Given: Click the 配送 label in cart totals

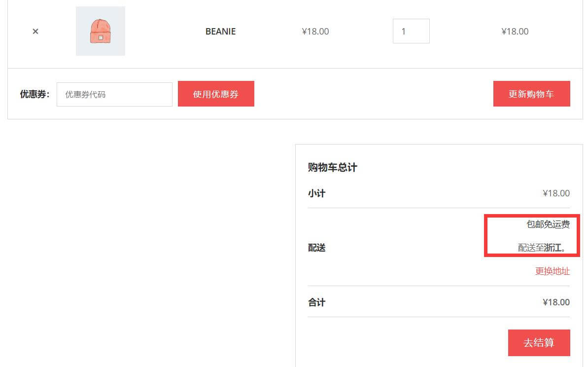Looking at the screenshot, I should (x=316, y=248).
